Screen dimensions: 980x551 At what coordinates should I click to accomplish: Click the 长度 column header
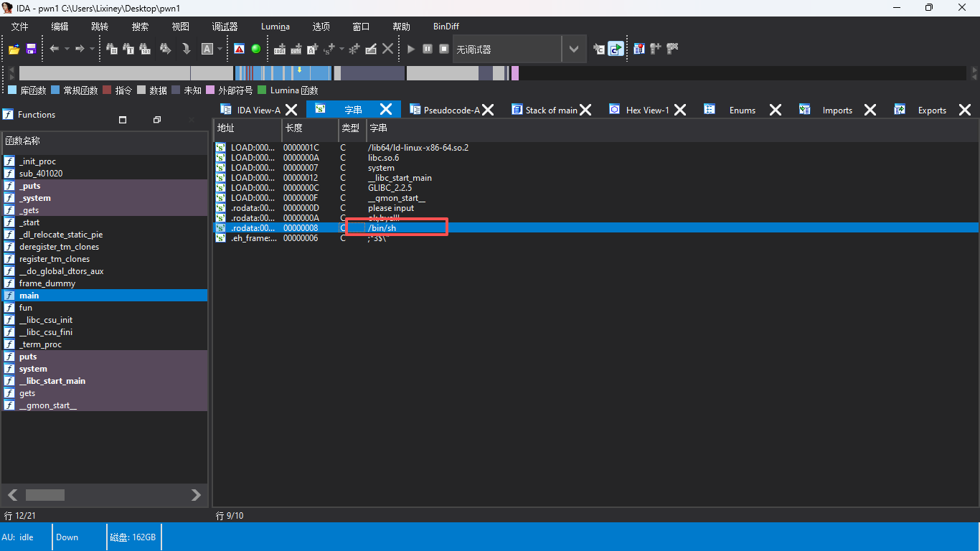294,128
